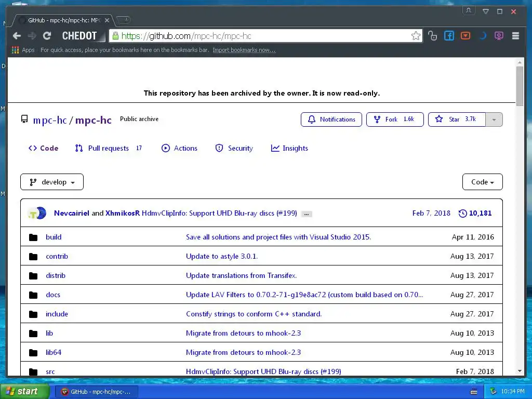Image resolution: width=532 pixels, height=399 pixels.
Task: Open the src folder
Action: click(x=50, y=372)
